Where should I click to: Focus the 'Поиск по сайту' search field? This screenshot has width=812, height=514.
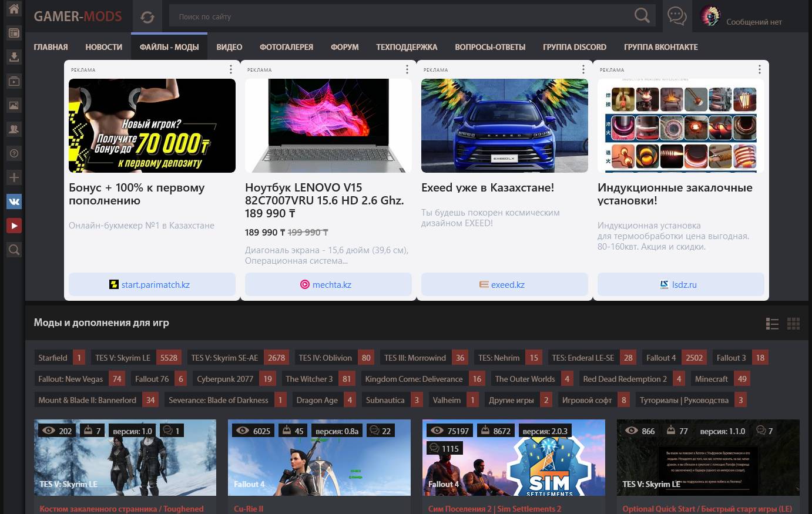(x=400, y=16)
